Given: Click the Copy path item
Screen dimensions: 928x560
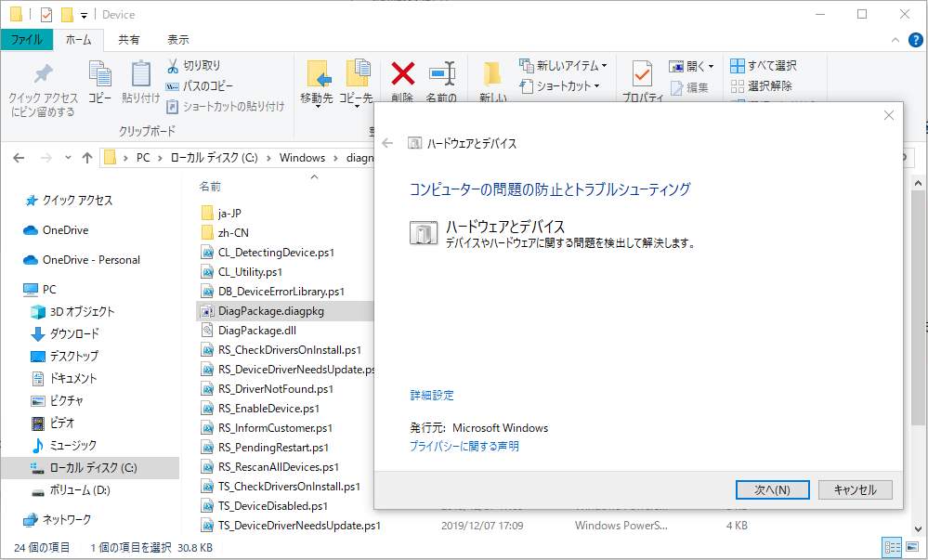Looking at the screenshot, I should coord(200,85).
